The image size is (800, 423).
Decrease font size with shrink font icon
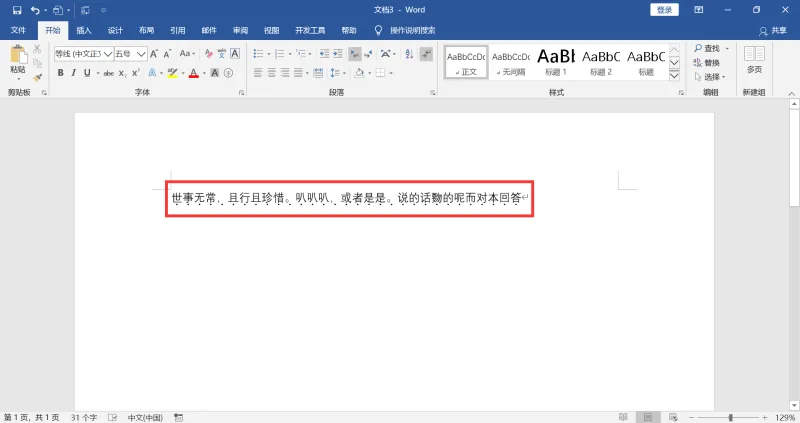click(x=167, y=54)
